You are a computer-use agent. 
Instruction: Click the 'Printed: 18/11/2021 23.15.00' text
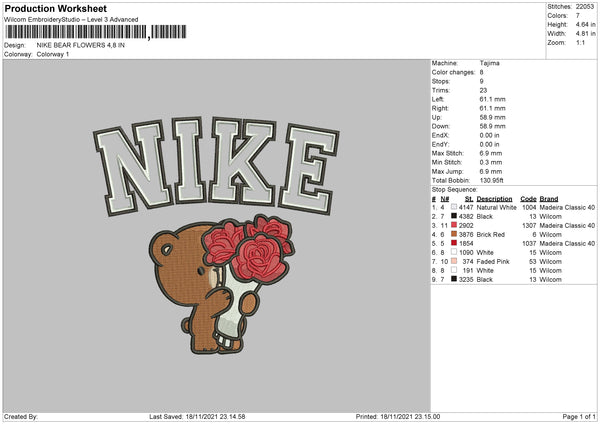(x=398, y=417)
